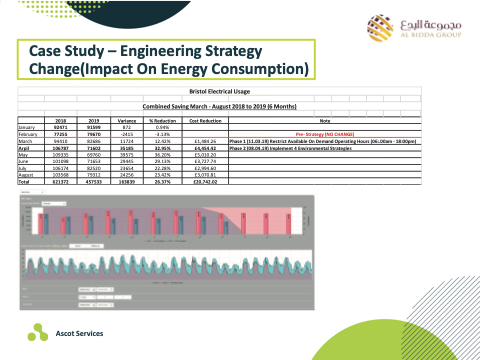Select the Total row in the table
Screen dimensions: 480x360
point(219,182)
